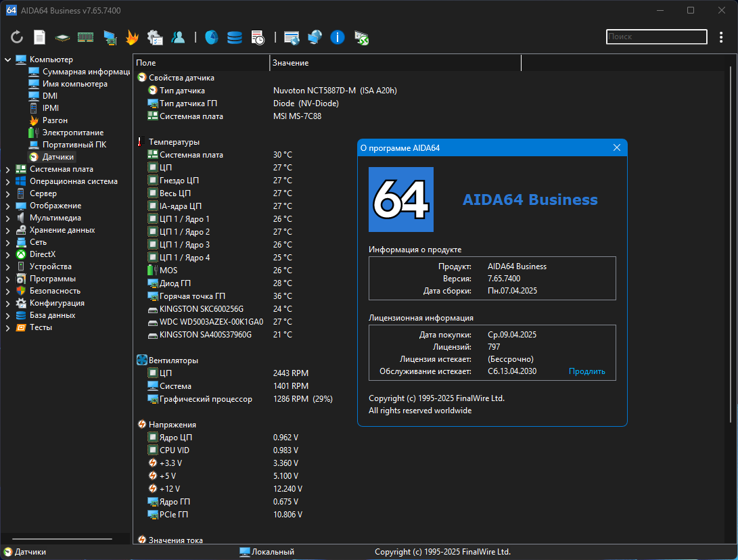Image resolution: width=738 pixels, height=560 pixels.
Task: Close the О программе AIDA64 dialog
Action: [x=616, y=147]
